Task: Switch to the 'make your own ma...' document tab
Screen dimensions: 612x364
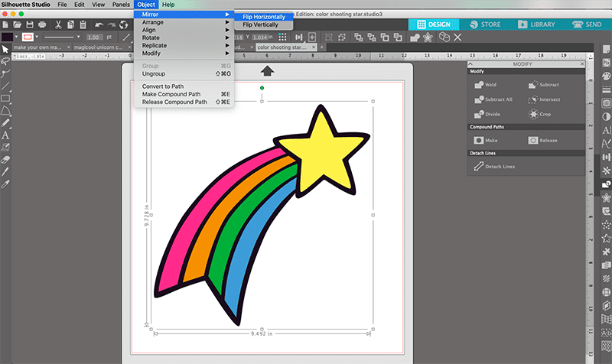Action: click(37, 47)
